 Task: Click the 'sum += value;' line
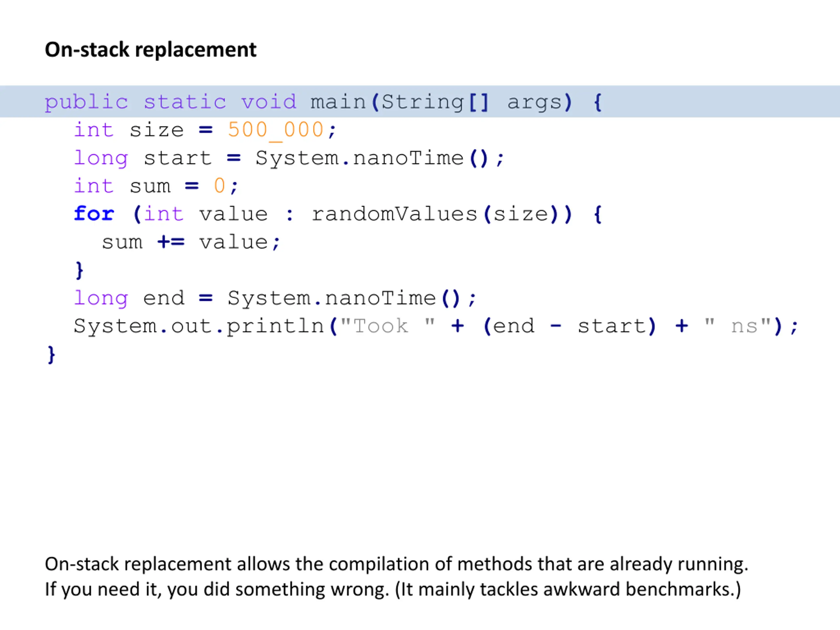coord(191,242)
